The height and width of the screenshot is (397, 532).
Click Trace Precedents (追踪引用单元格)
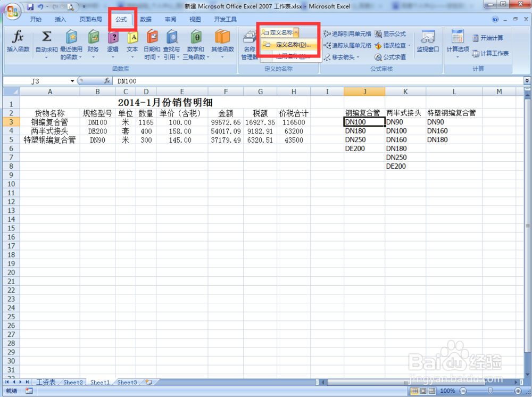tap(347, 34)
